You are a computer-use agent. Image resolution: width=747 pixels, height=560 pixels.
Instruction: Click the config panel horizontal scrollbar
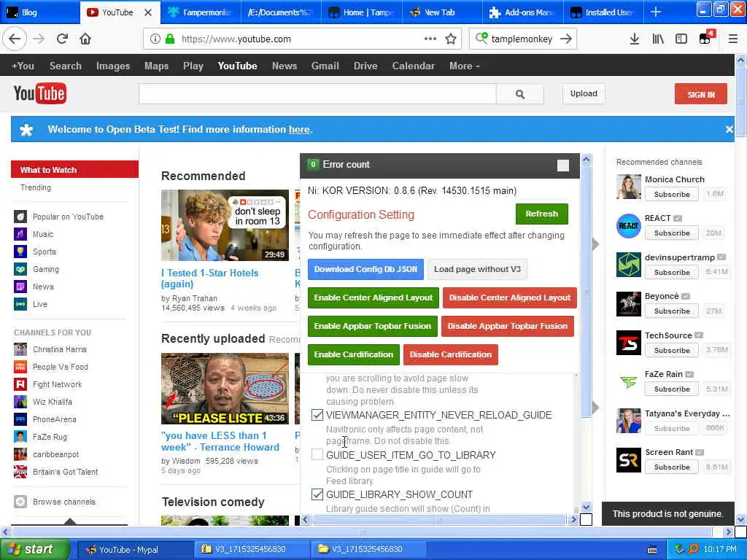click(438, 519)
